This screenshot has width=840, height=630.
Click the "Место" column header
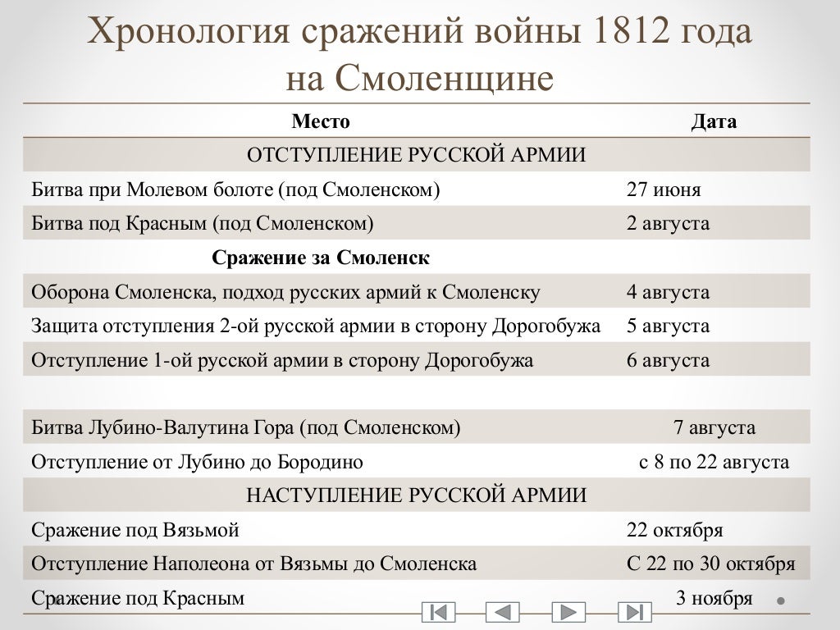tap(320, 121)
